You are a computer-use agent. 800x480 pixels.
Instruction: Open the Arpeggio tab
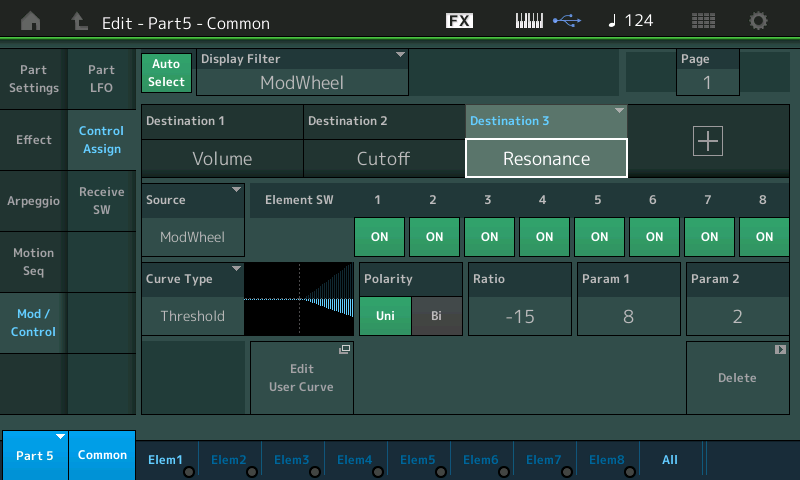[33, 201]
